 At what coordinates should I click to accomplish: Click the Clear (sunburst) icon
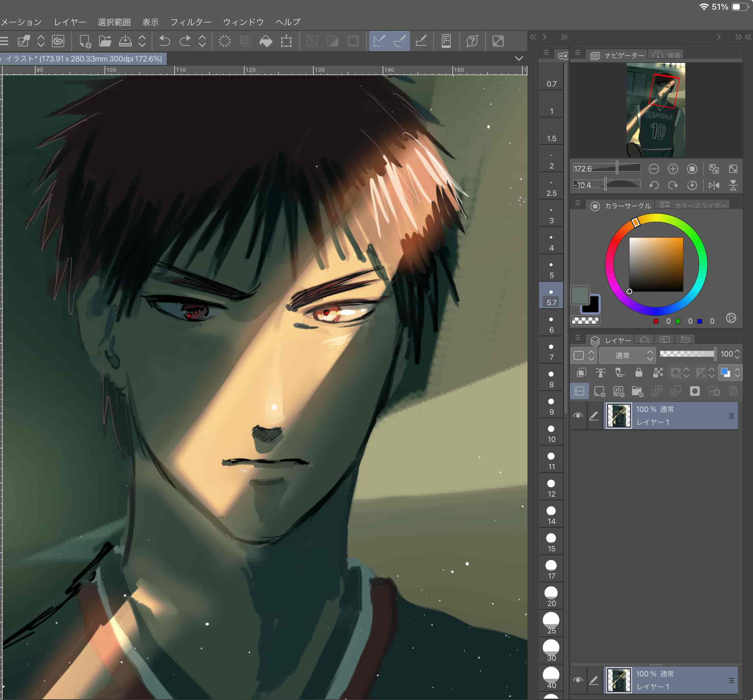click(x=225, y=41)
